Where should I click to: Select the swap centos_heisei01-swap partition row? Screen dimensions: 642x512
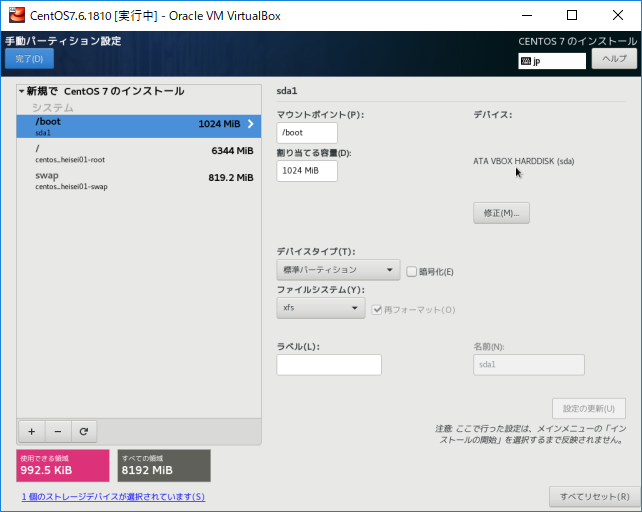click(x=139, y=180)
